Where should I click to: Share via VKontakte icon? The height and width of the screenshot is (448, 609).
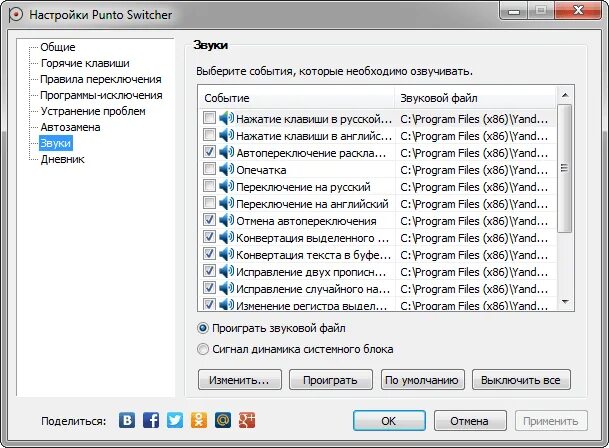point(127,420)
